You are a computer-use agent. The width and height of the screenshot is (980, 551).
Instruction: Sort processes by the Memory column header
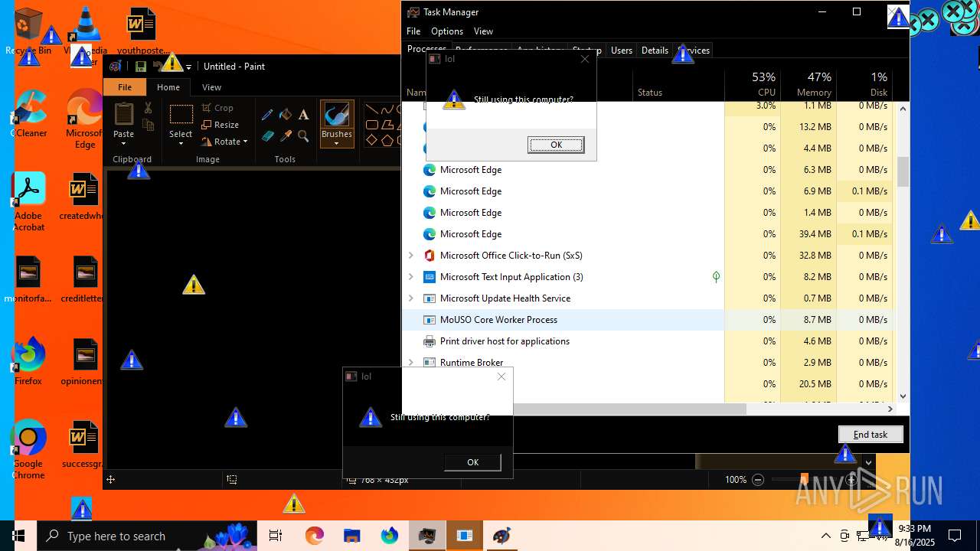click(808, 84)
